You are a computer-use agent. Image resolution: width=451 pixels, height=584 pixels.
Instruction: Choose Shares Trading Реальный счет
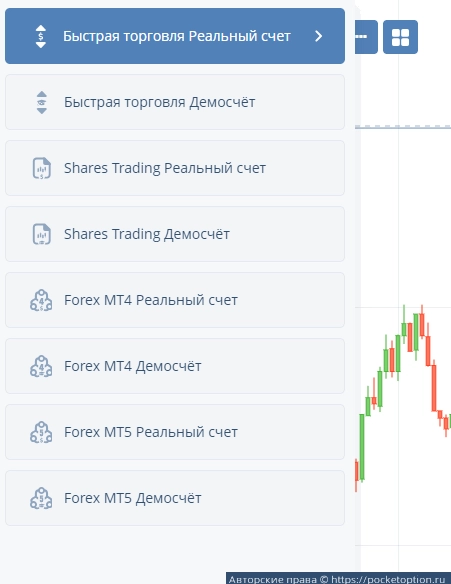coord(175,168)
